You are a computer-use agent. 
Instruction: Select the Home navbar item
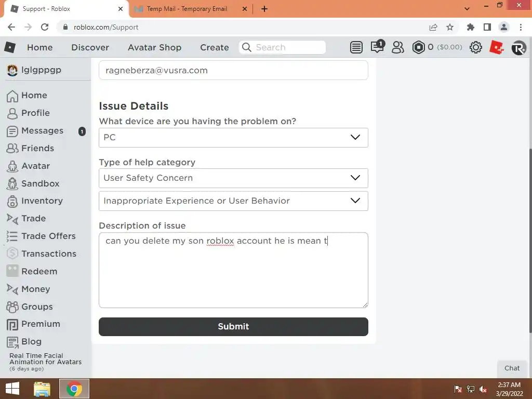(x=39, y=47)
